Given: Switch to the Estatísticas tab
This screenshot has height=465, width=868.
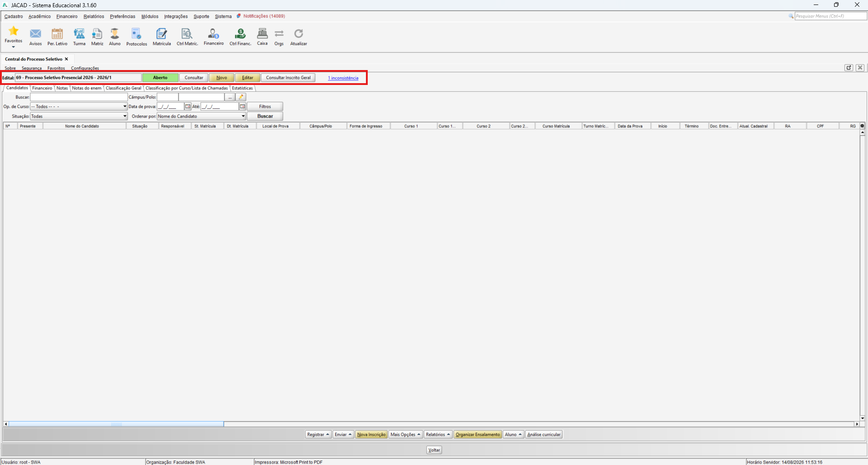Looking at the screenshot, I should tap(242, 88).
